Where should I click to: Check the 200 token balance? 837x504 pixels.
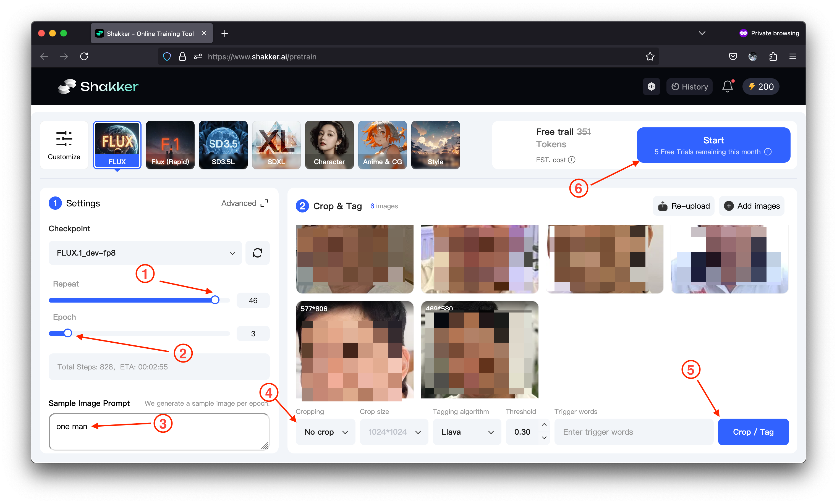pos(760,86)
